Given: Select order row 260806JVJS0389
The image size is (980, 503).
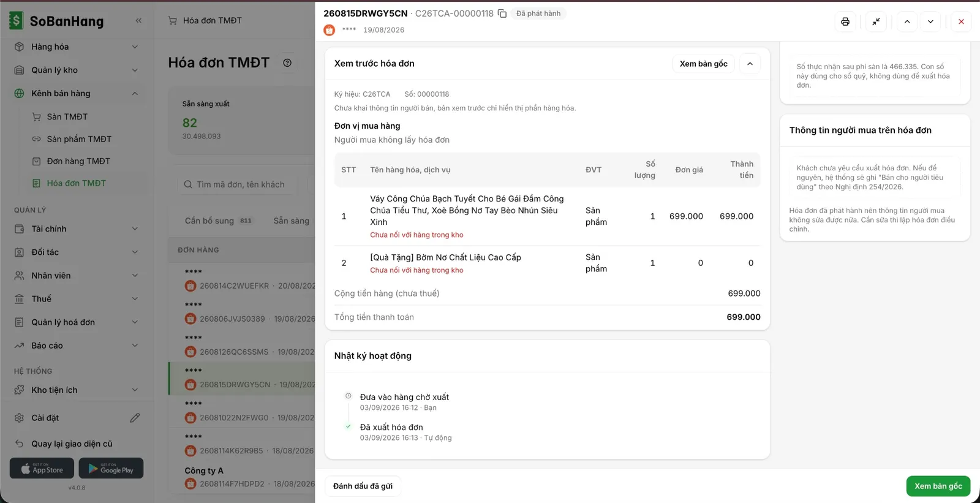Looking at the screenshot, I should click(241, 312).
